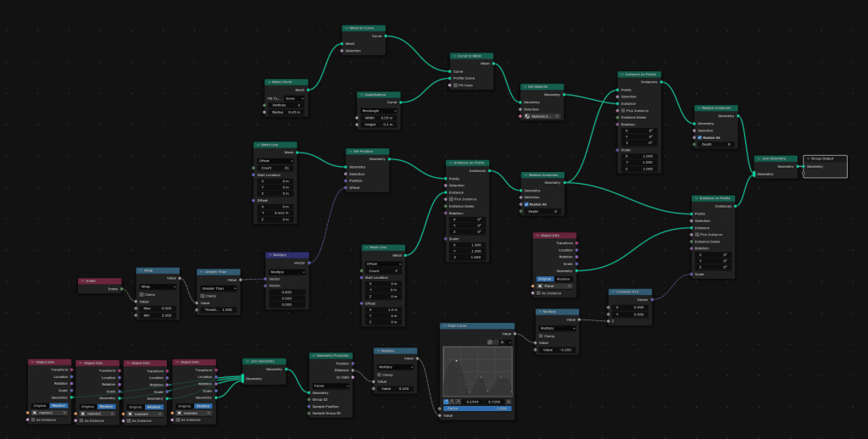Open the Rectangle mode dropdown in Quadrilateral

click(378, 110)
